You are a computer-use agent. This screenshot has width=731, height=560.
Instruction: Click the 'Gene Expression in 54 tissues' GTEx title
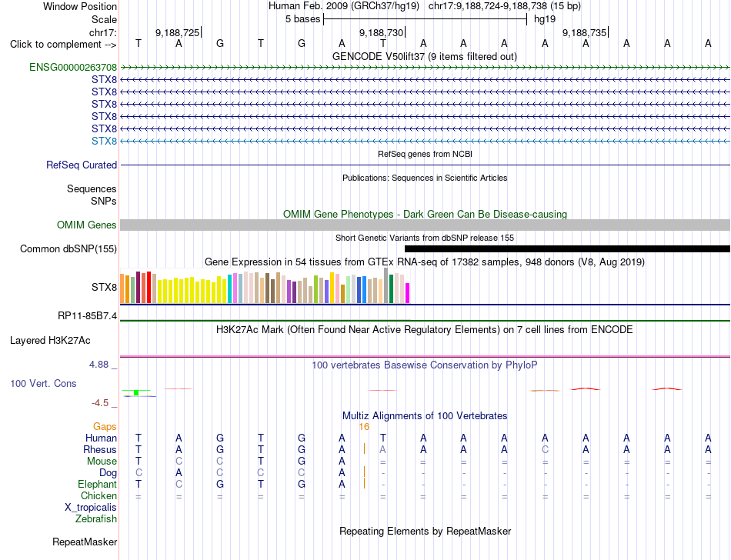(x=425, y=262)
